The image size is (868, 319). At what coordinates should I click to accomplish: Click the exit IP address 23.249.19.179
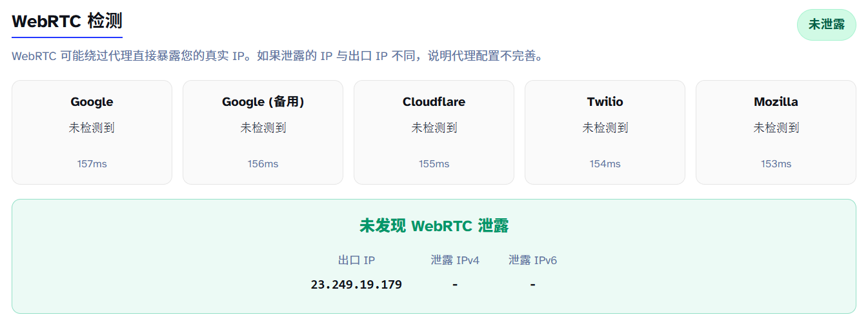pos(356,285)
